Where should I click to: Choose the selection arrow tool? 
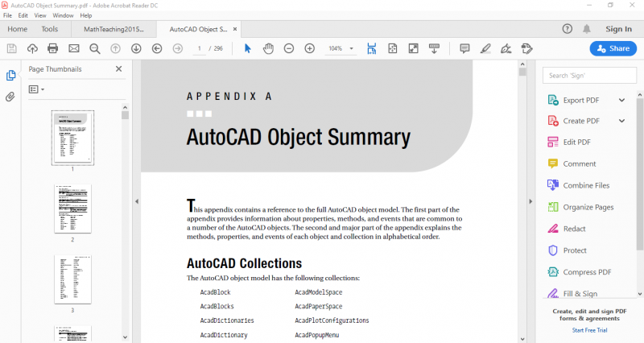(x=247, y=48)
